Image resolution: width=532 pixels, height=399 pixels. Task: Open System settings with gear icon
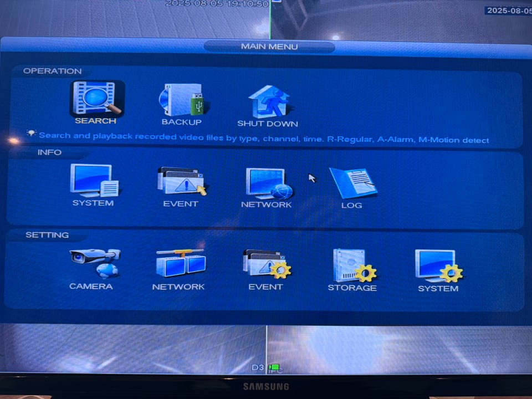tap(439, 267)
